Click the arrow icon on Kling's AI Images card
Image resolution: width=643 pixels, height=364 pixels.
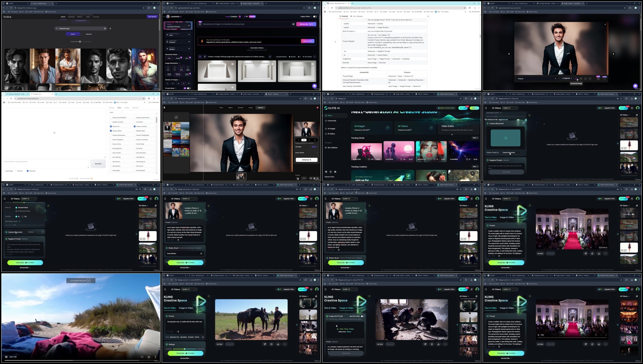point(388,128)
